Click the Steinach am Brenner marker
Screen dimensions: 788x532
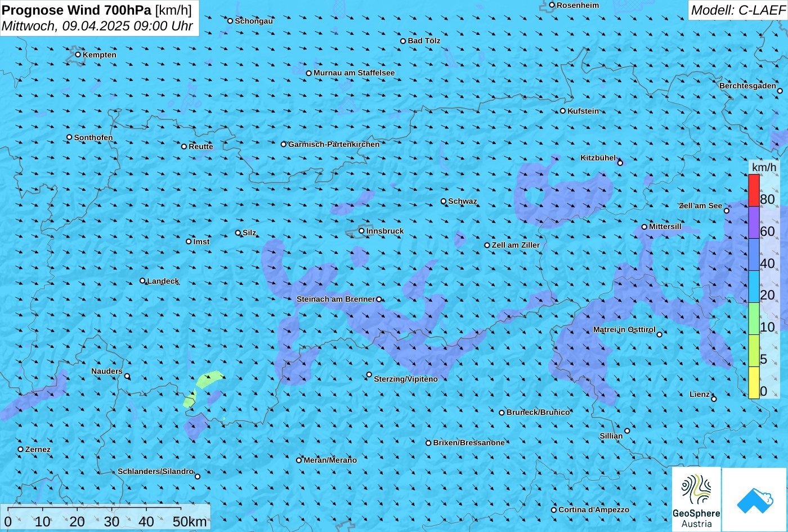(379, 299)
